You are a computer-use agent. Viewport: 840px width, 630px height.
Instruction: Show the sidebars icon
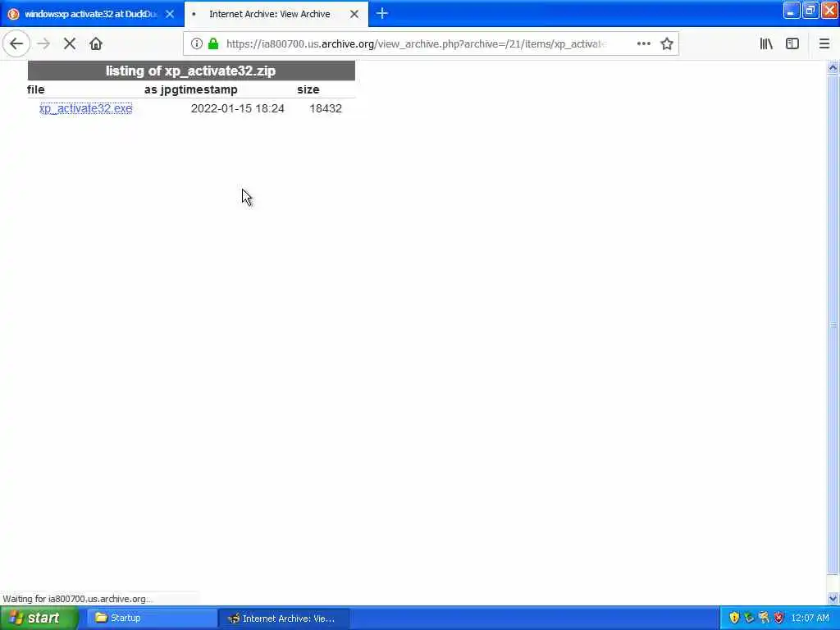(x=792, y=43)
